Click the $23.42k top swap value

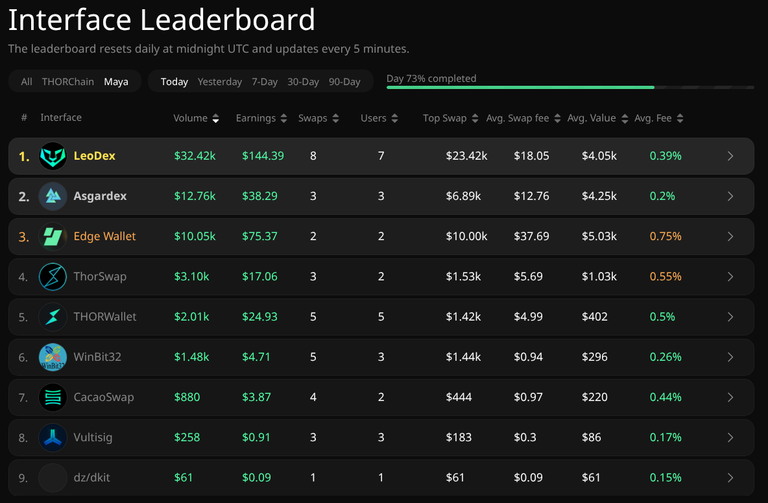[x=466, y=156]
